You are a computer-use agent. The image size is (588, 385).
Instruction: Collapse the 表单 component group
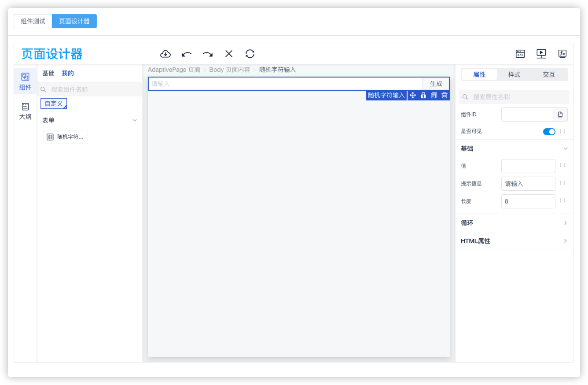tap(135, 120)
